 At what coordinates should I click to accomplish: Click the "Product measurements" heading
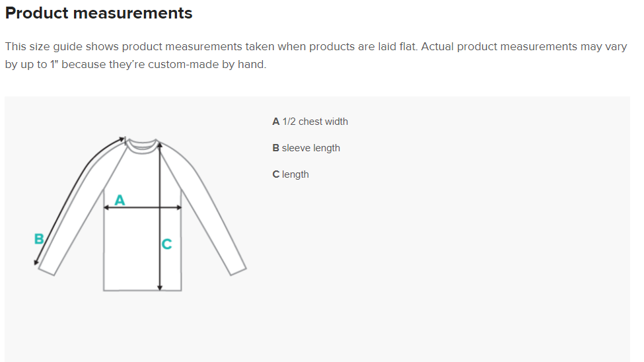(99, 13)
